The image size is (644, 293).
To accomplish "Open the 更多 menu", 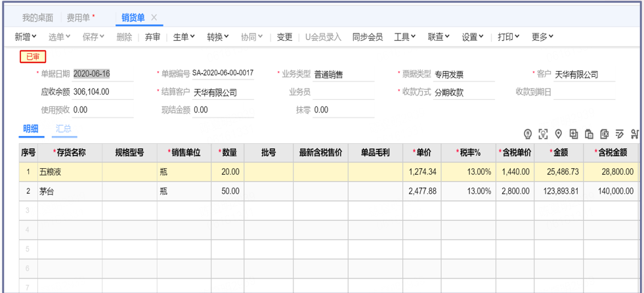I will pos(542,37).
